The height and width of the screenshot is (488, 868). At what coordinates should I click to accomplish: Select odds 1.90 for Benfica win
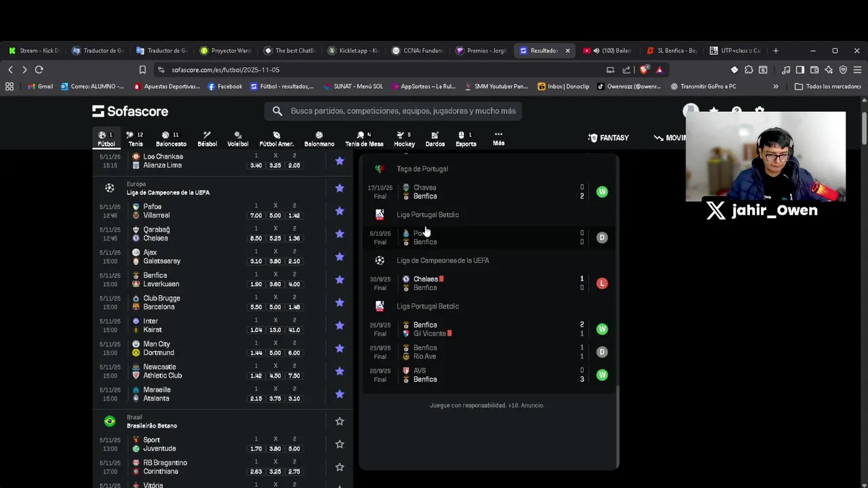[x=256, y=284]
